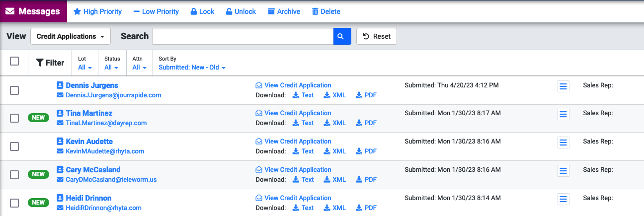644x216 pixels.
Task: Mark selection as High Priority
Action: coord(97,11)
